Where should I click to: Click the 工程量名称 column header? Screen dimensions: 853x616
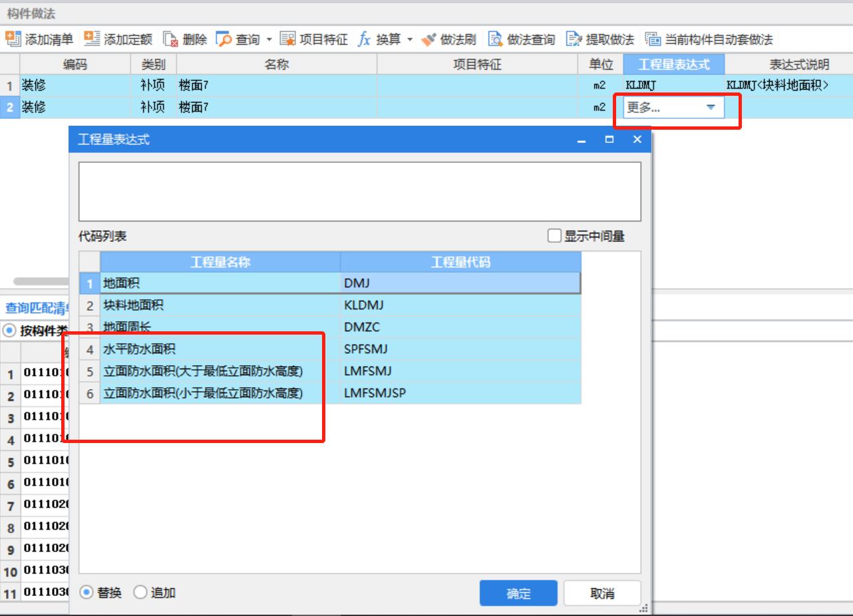pos(220,262)
